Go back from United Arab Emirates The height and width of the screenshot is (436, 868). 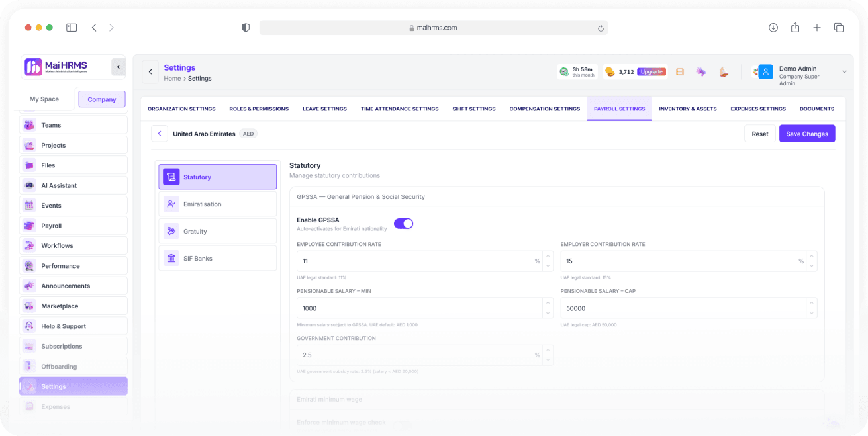point(160,134)
